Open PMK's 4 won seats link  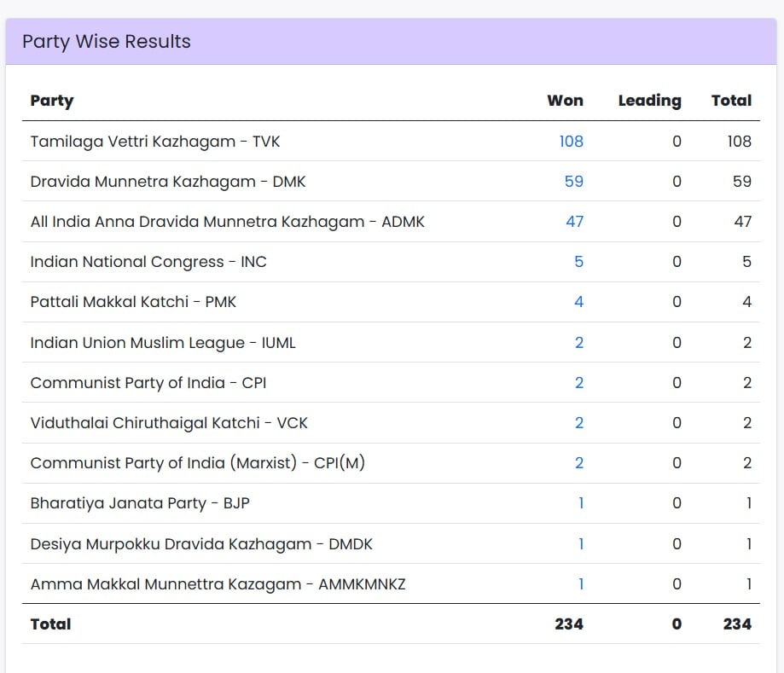click(x=578, y=302)
